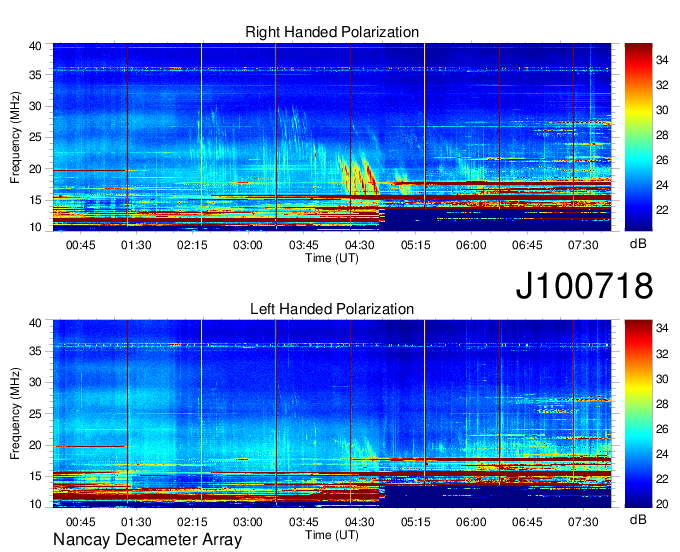Click the 25 MHz tick on Right Handed plot
The image size is (680, 552).
35,138
